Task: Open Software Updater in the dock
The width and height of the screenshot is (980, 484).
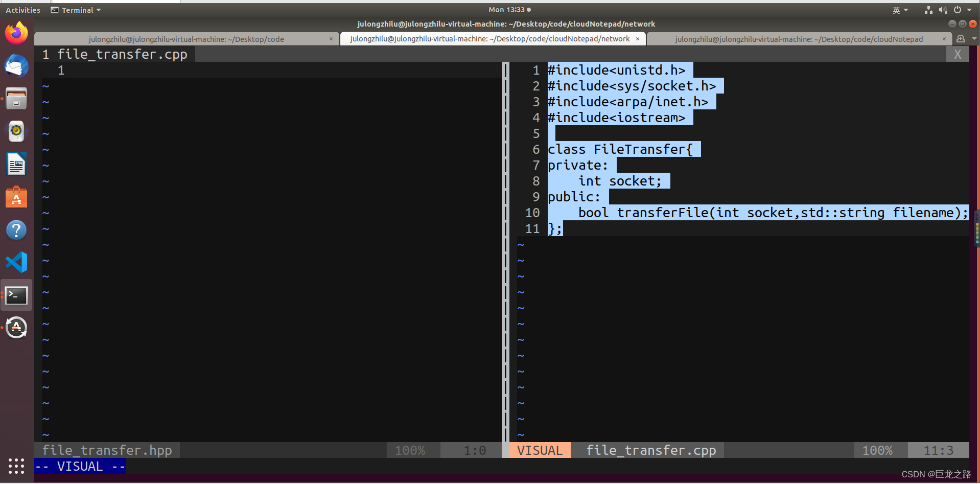Action: pyautogui.click(x=16, y=328)
